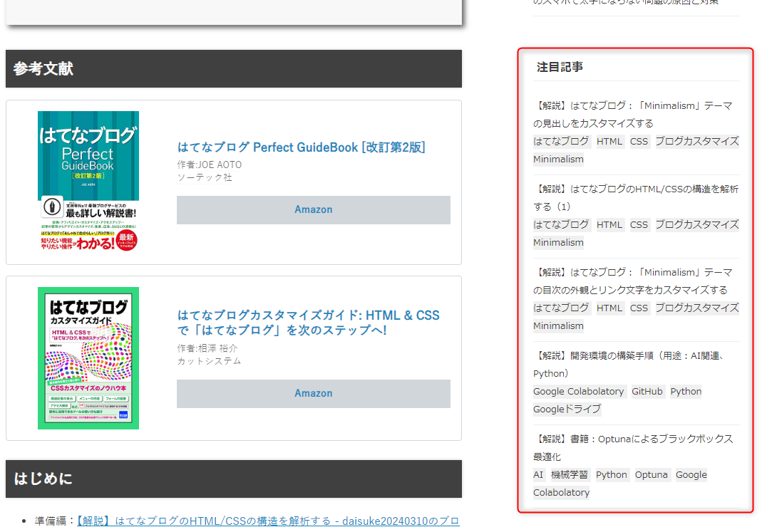This screenshot has width=767, height=532.
Task: Click the HTML tag under 構造を解析する article
Action: point(609,225)
